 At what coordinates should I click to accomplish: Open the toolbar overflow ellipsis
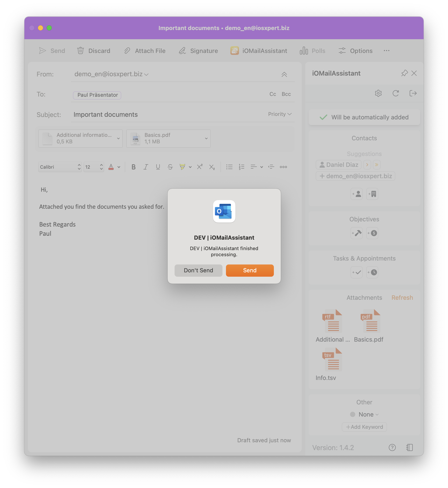pos(386,51)
